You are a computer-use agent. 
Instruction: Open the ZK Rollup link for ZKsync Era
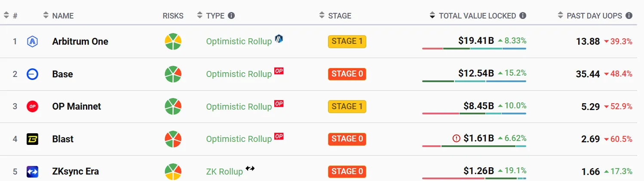(x=224, y=172)
